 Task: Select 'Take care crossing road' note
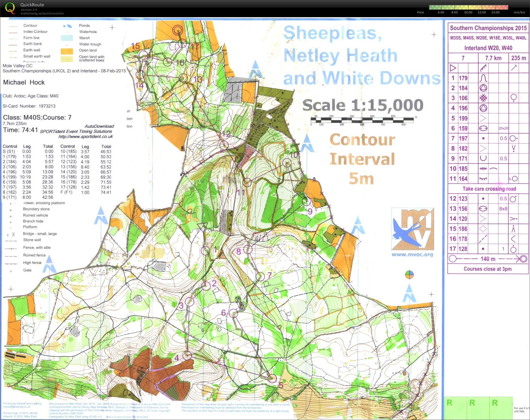tap(489, 189)
